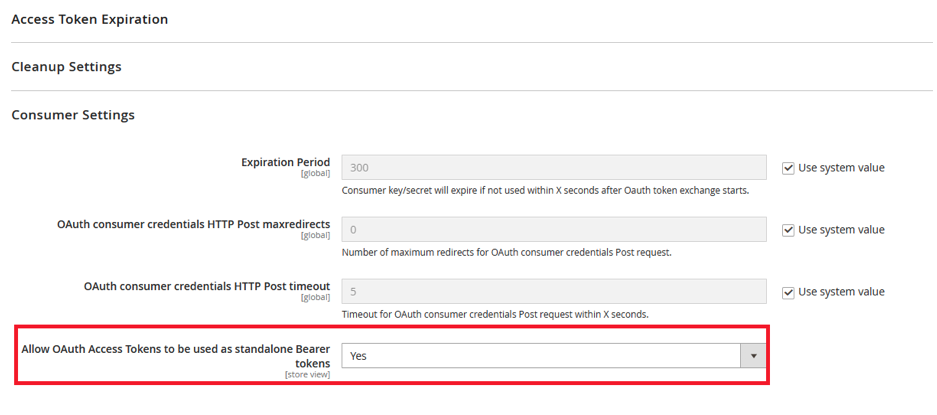
Task: Click 'Use system value' text beside Expiration Period
Action: (841, 168)
